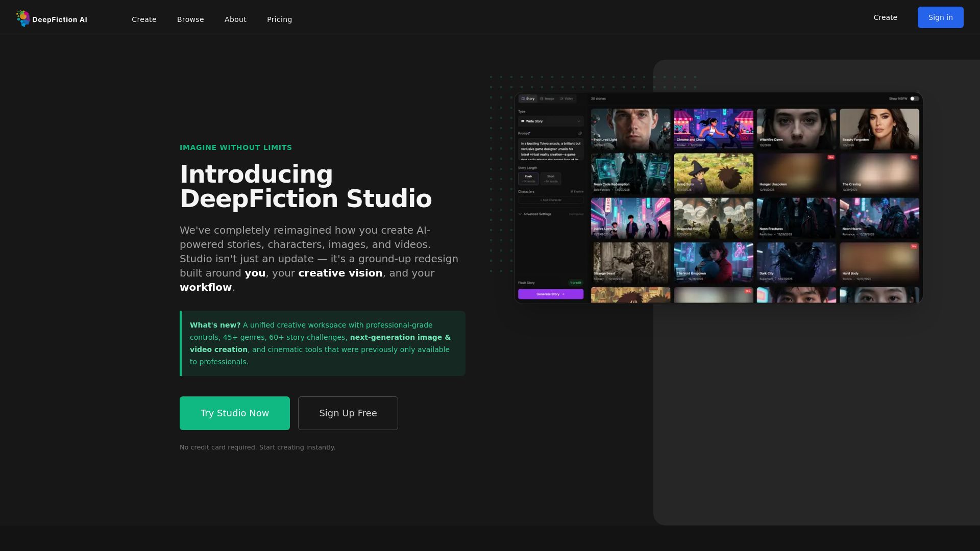
Task: Open the About page link
Action: [x=235, y=19]
